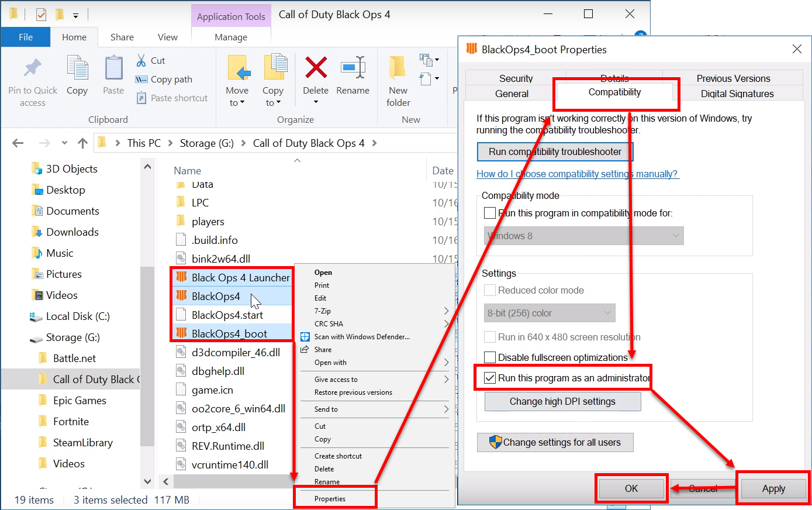Uncheck Run this program as an administrator

[x=490, y=378]
